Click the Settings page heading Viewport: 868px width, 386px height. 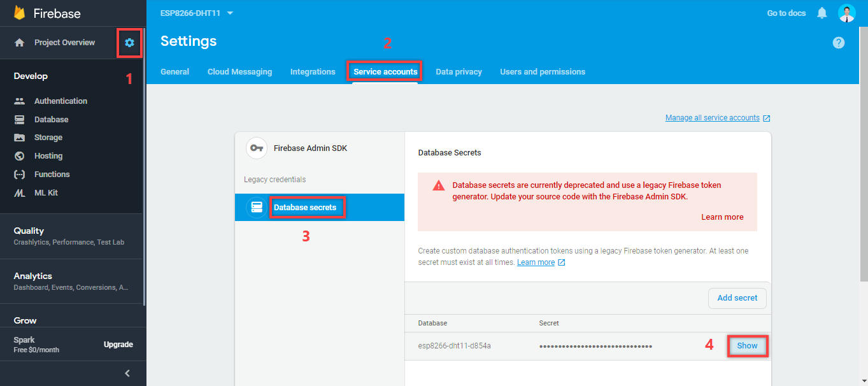[x=189, y=41]
